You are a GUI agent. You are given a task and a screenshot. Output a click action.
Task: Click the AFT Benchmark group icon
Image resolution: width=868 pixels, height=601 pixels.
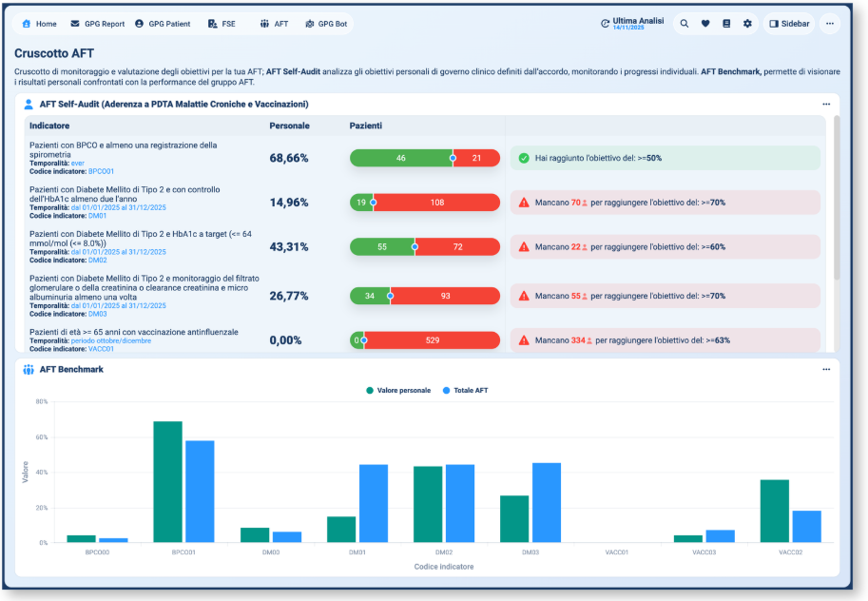29,369
